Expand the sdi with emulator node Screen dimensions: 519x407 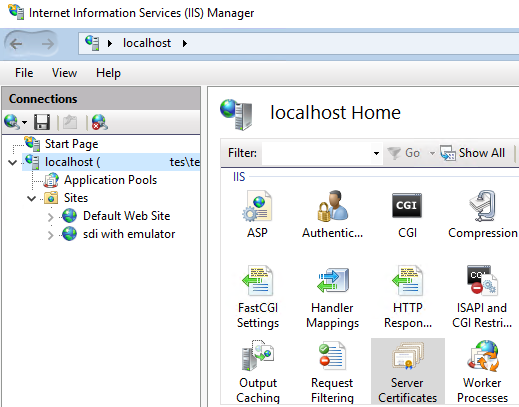coord(50,235)
